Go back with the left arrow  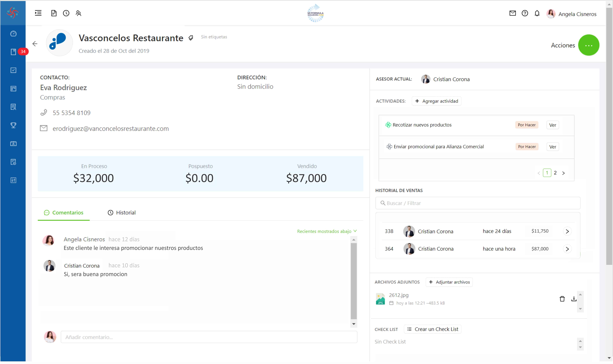35,44
